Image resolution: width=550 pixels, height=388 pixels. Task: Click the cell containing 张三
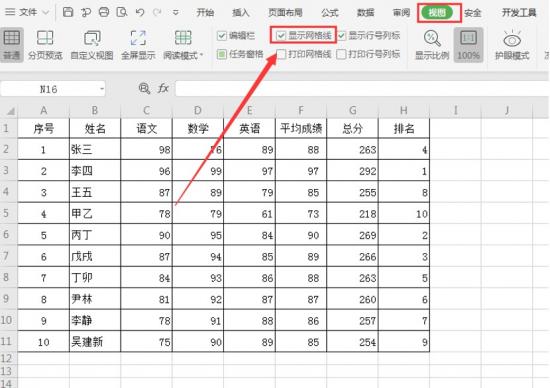[95, 150]
